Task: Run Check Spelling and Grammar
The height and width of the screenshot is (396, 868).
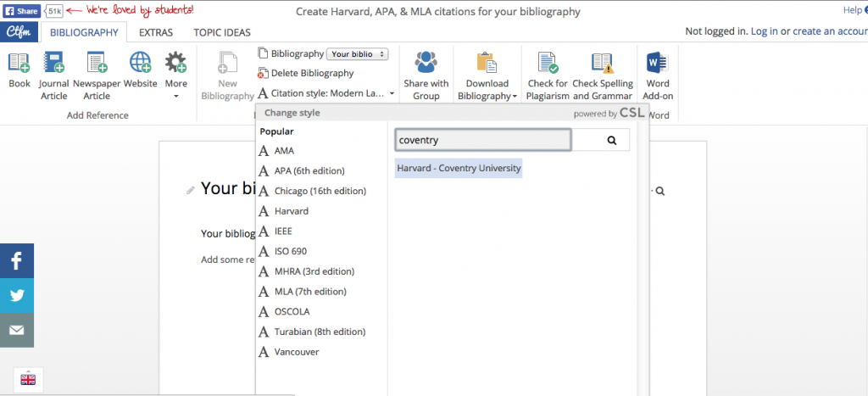Action: click(603, 75)
